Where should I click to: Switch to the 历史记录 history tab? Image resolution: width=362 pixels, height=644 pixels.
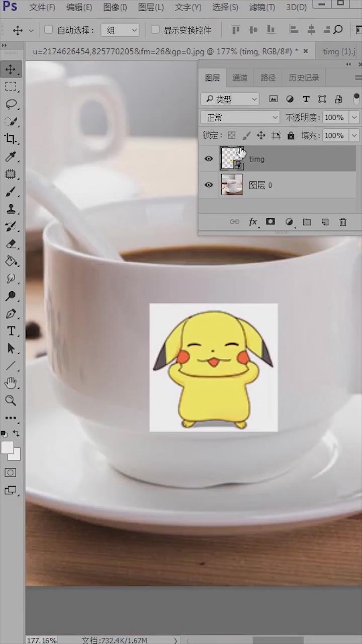(304, 78)
